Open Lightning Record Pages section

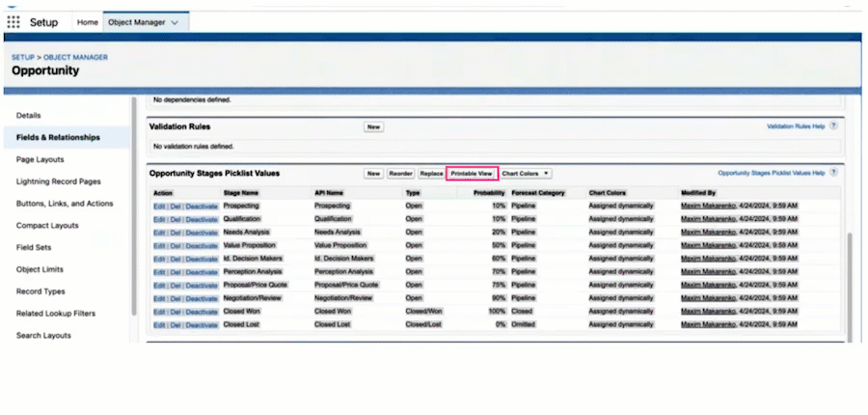pyautogui.click(x=58, y=181)
